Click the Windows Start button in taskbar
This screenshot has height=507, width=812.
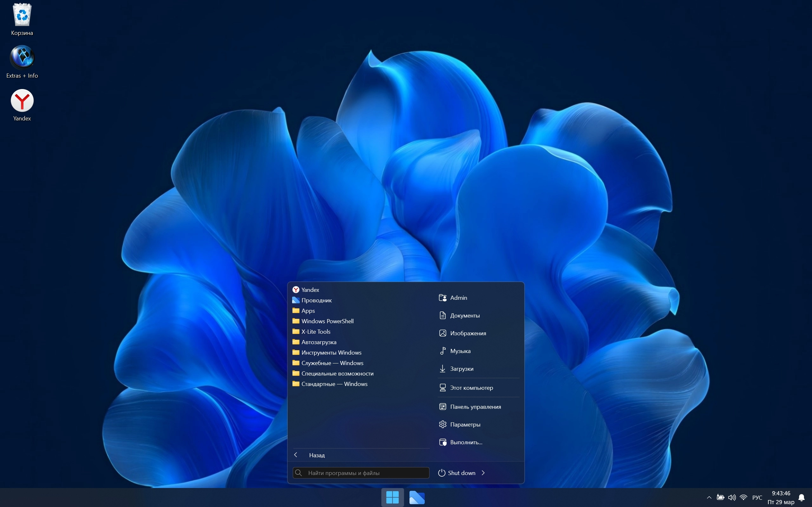392,497
